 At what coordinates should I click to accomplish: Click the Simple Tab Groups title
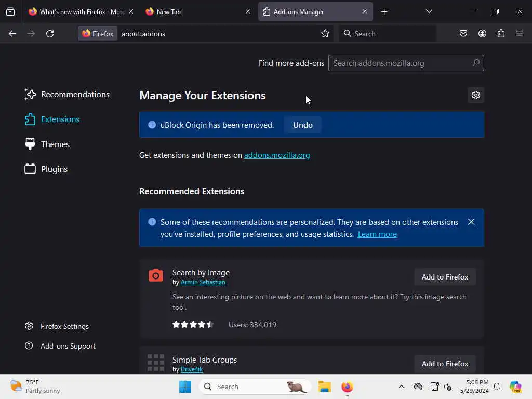(205, 360)
